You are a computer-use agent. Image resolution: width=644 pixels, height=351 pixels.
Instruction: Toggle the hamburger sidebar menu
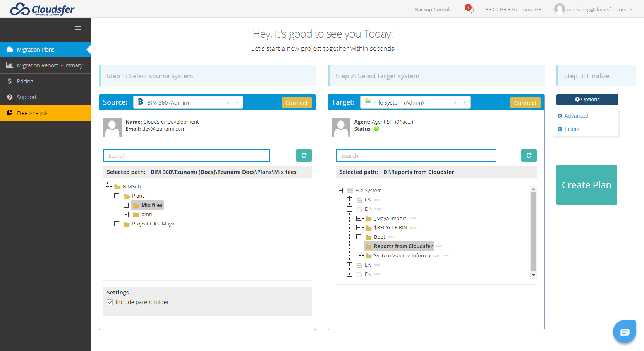point(78,29)
